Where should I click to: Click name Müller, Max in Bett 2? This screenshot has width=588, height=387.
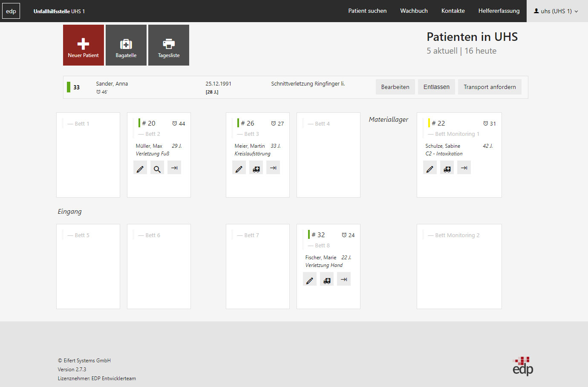tap(149, 146)
